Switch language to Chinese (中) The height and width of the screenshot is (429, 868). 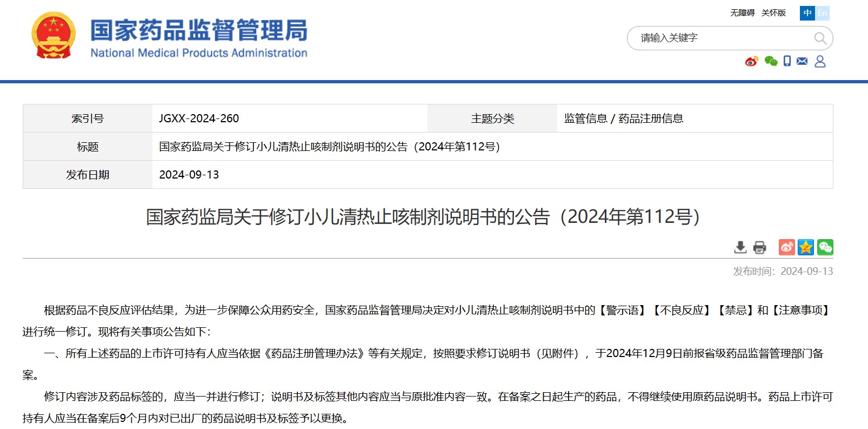[807, 13]
